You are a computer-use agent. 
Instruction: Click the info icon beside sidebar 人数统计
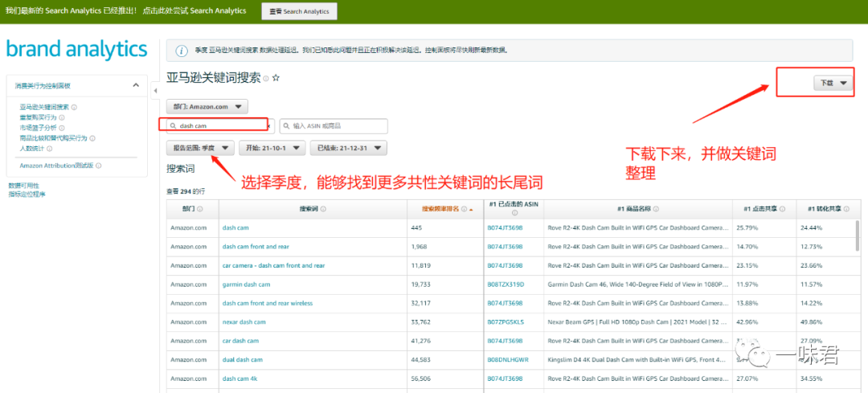click(x=49, y=149)
